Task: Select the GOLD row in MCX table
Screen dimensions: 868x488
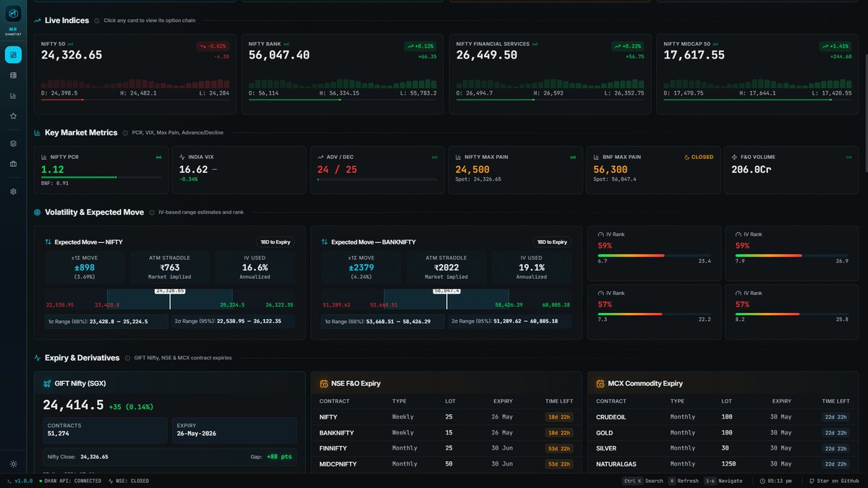Action: coord(723,432)
